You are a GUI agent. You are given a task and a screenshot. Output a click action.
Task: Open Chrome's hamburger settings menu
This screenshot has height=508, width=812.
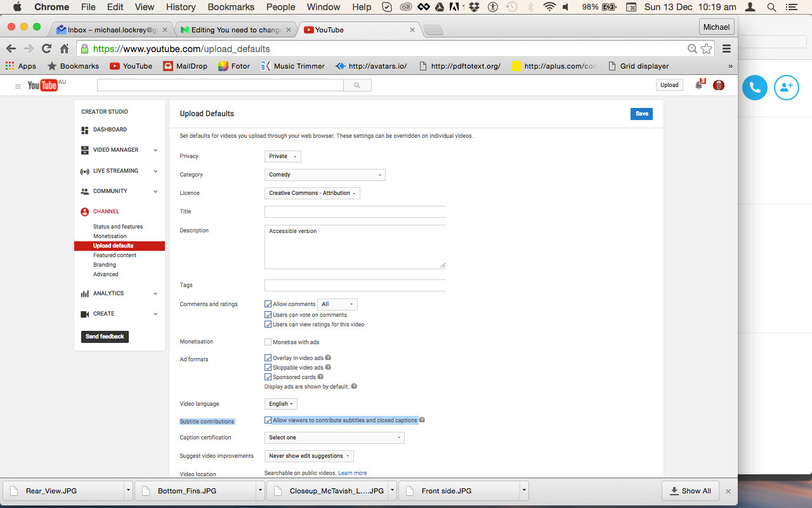pyautogui.click(x=727, y=49)
